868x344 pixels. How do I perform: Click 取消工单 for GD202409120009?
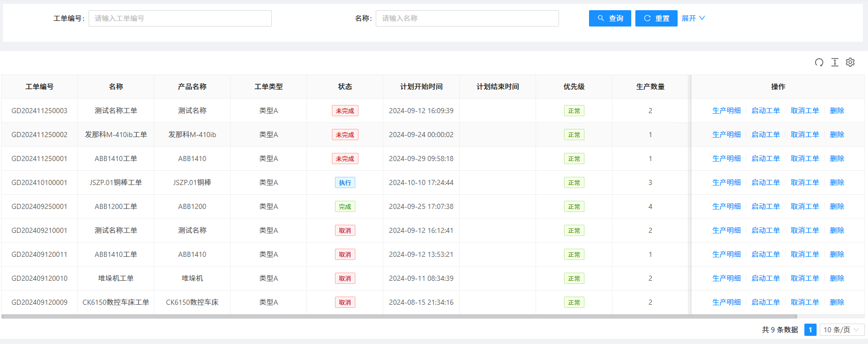click(805, 302)
